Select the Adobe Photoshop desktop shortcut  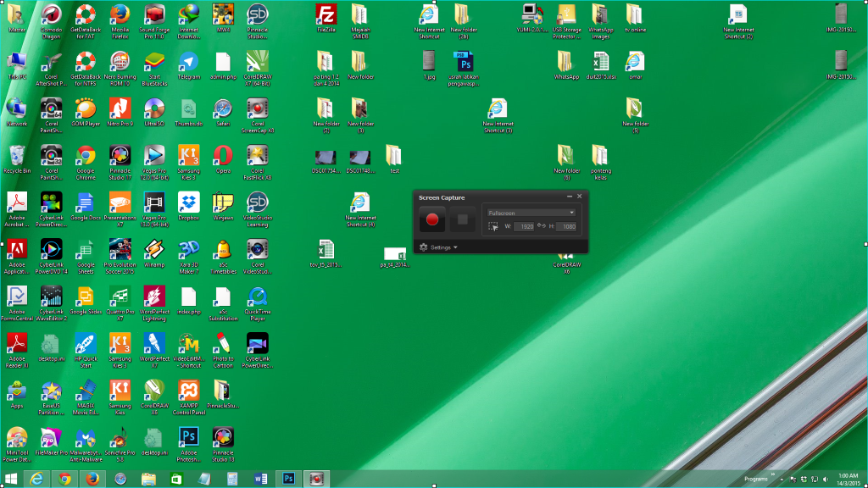189,444
